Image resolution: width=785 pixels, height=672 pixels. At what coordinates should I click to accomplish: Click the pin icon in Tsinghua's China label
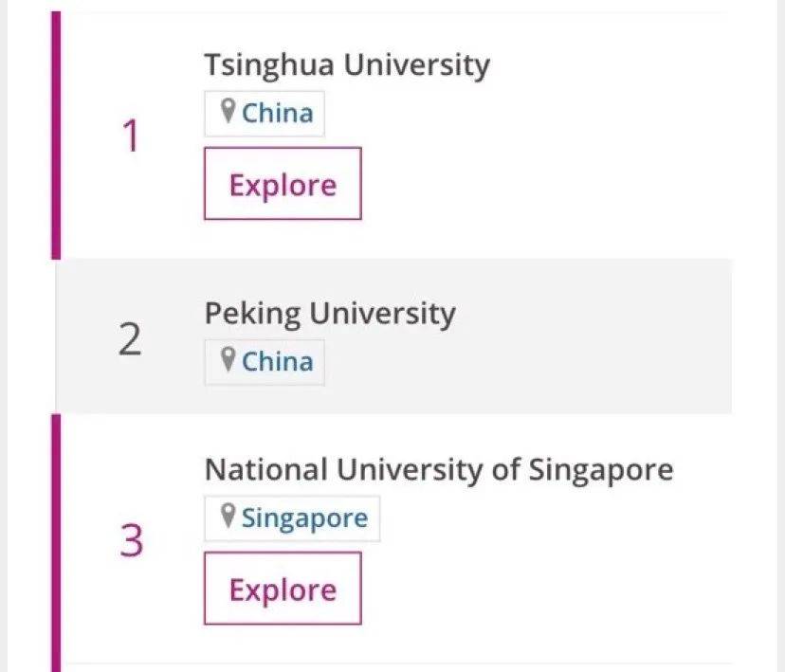point(227,112)
